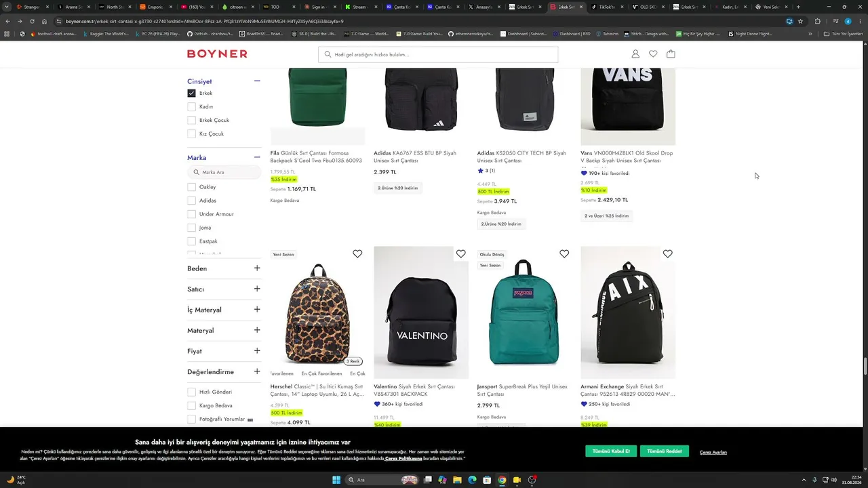Open the Task View icon in the taskbar
This screenshot has height=488, width=868.
tap(428, 480)
